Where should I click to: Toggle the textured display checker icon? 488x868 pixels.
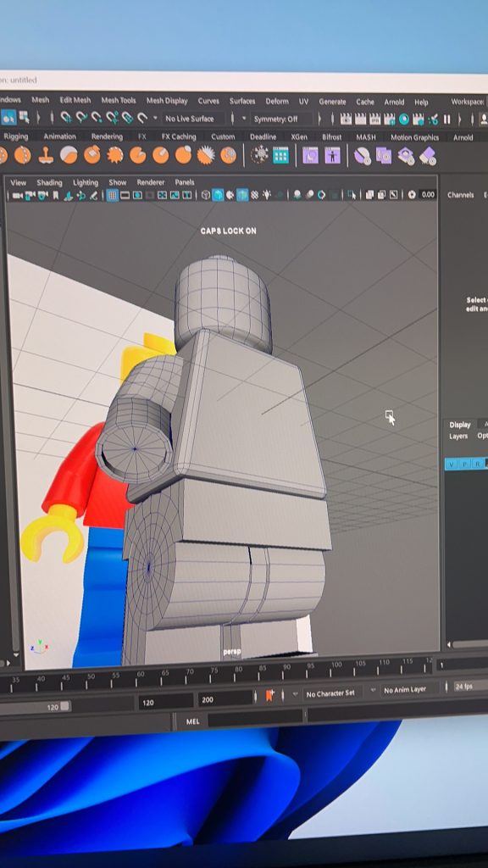[254, 195]
